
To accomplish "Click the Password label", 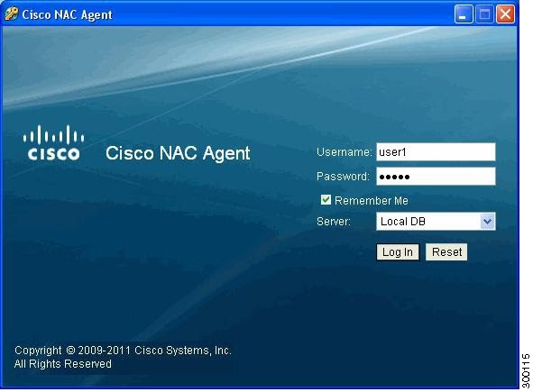I will click(x=343, y=177).
